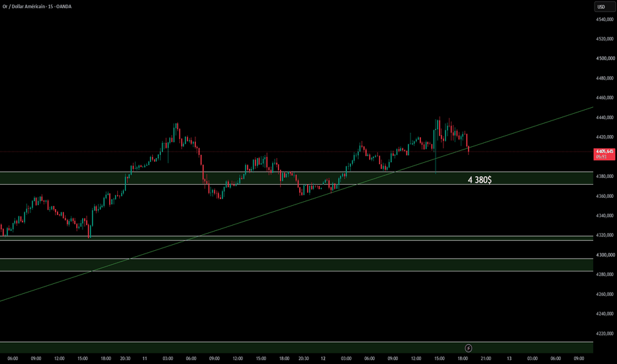
Task: Click the date label 13 on time axis
Action: (509, 359)
